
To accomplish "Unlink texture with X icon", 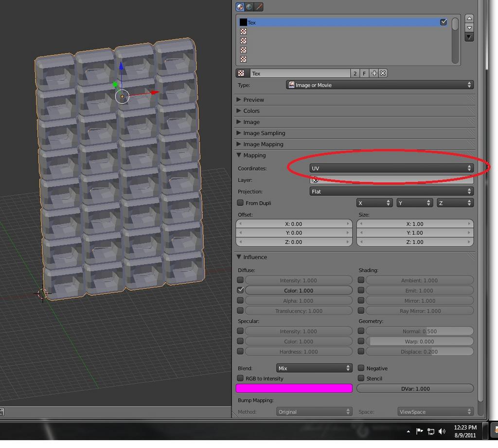I will (383, 73).
